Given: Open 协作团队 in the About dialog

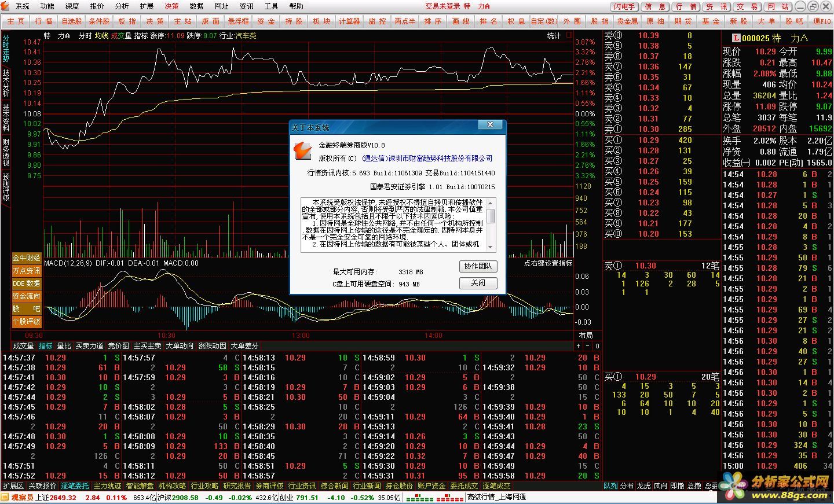Looking at the screenshot, I should 478,266.
